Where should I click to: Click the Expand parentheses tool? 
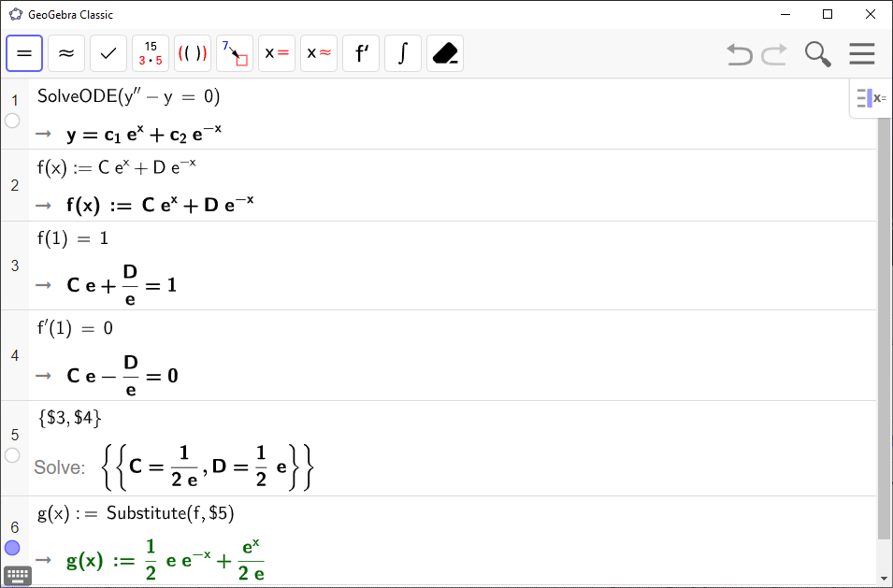[193, 53]
